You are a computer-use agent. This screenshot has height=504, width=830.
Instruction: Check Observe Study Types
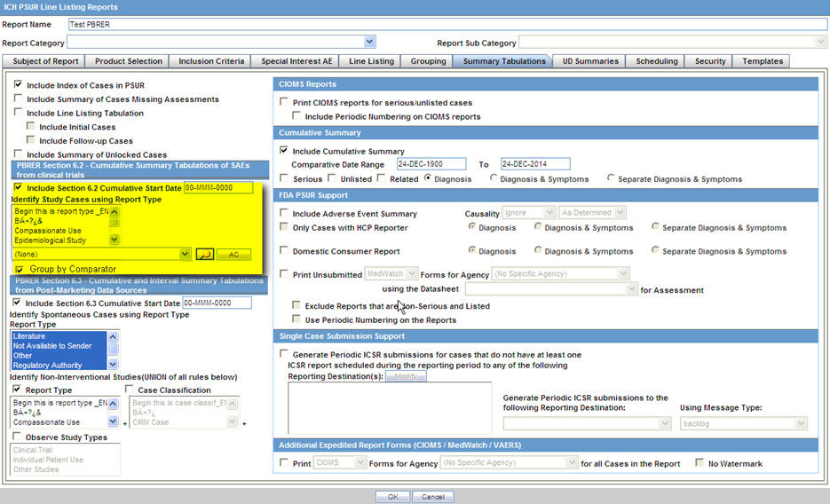17,437
